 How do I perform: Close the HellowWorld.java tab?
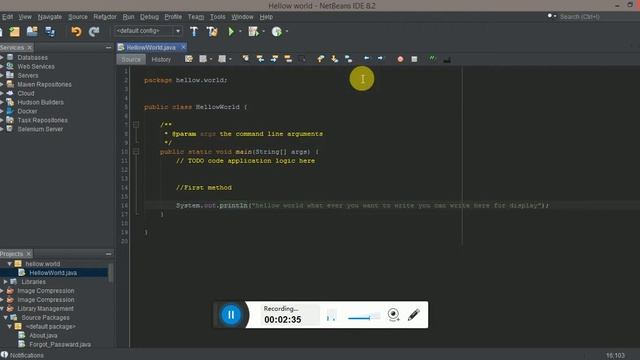[183, 47]
